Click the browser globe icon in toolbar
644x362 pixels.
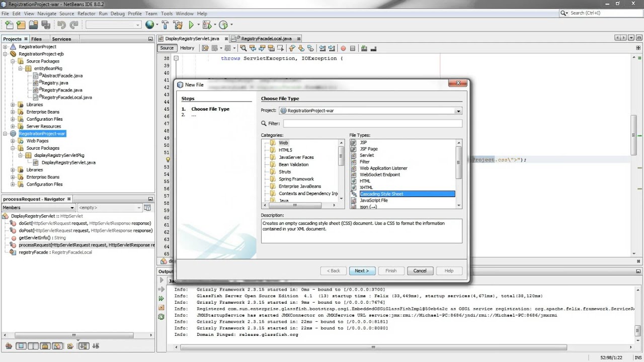tap(150, 24)
